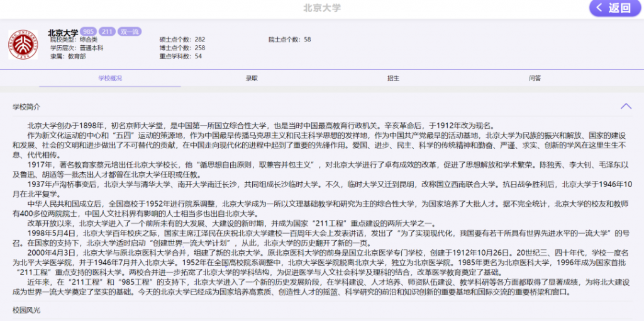Image resolution: width=644 pixels, height=321 pixels.
Task: Select the 双一流 tag badge
Action: pos(130,31)
